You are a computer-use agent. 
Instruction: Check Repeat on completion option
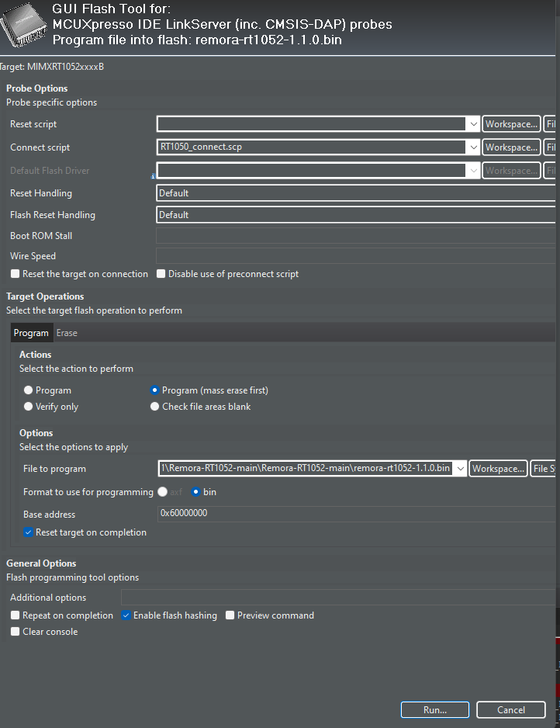click(x=16, y=615)
